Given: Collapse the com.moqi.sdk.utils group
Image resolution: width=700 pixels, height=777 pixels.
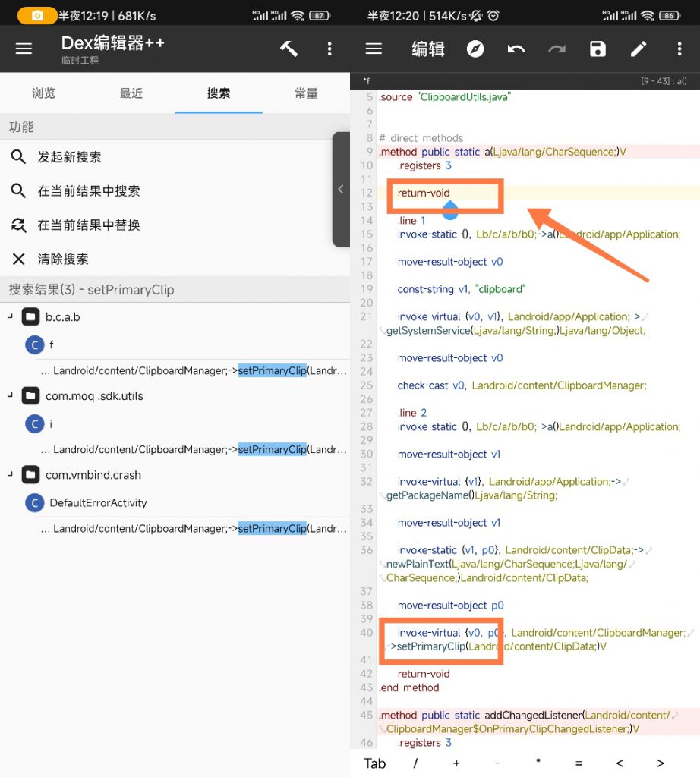Looking at the screenshot, I should click(10, 395).
